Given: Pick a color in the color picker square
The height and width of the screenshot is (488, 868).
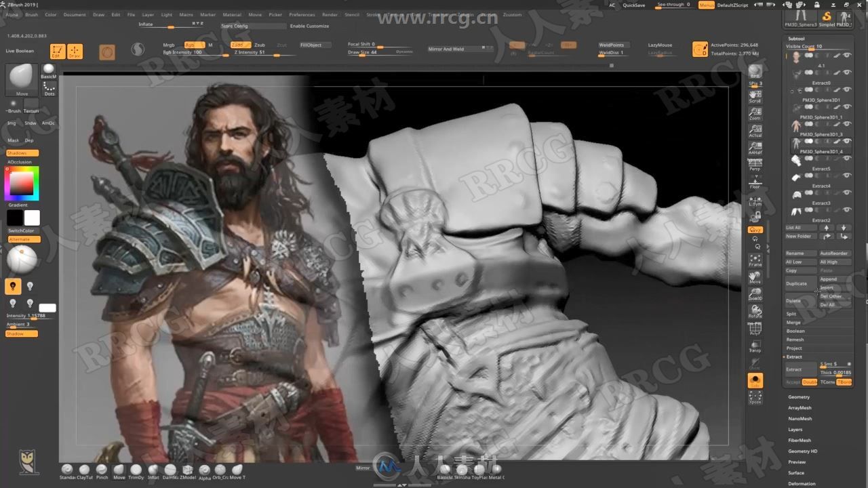Looking at the screenshot, I should [x=22, y=183].
